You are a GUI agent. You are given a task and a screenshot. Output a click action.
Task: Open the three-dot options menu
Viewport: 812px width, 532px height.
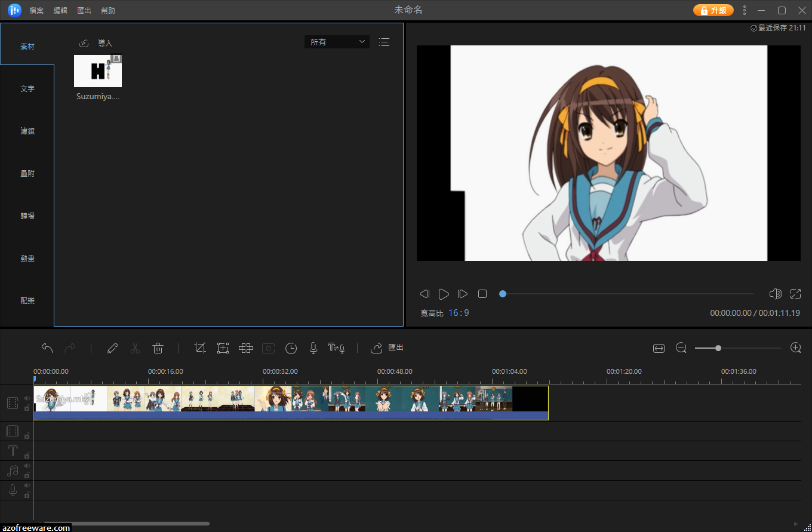click(744, 10)
